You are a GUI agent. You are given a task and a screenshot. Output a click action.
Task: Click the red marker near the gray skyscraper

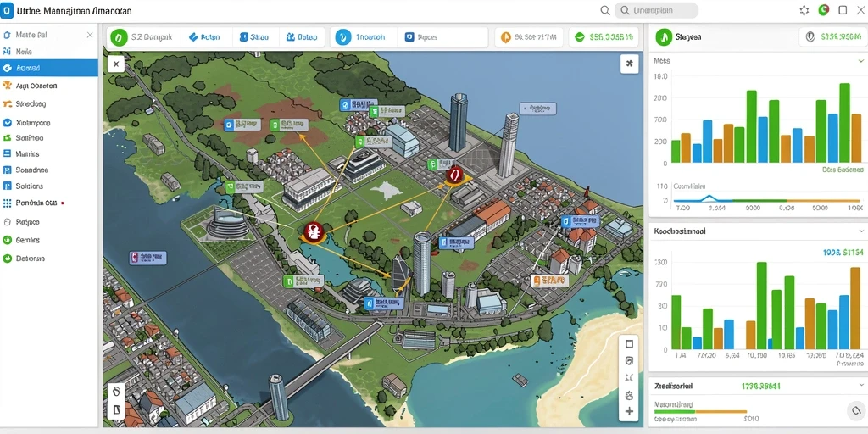(x=453, y=175)
